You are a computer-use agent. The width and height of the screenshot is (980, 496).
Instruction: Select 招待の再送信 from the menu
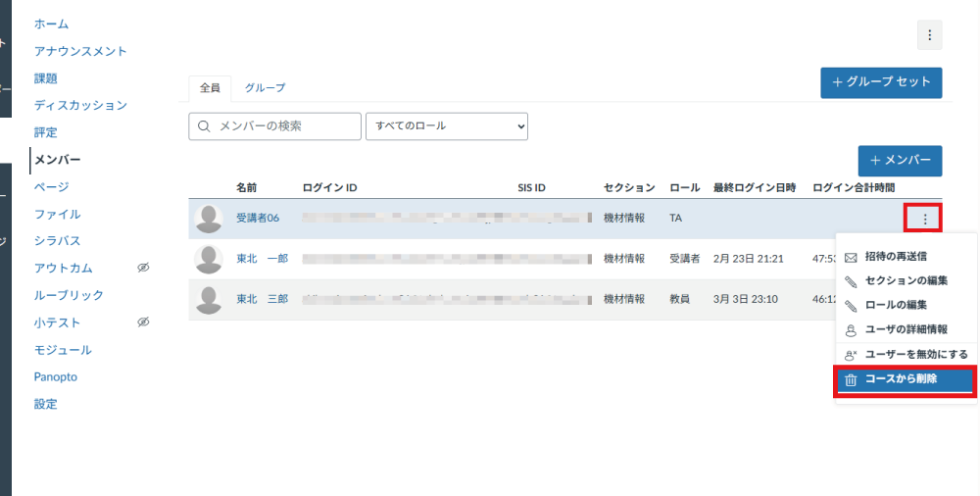(x=906, y=257)
